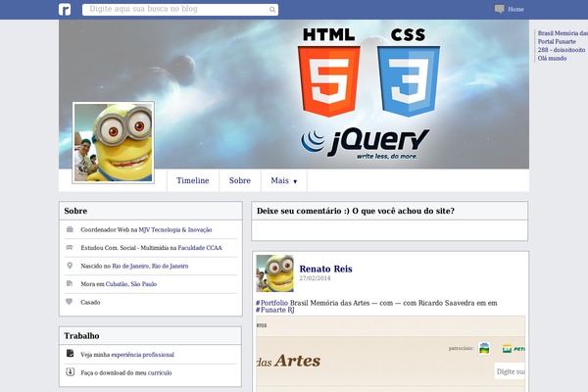Open the Rio de Janeiro birthplace link
Viewport: 588px width, 392px height.
click(150, 266)
